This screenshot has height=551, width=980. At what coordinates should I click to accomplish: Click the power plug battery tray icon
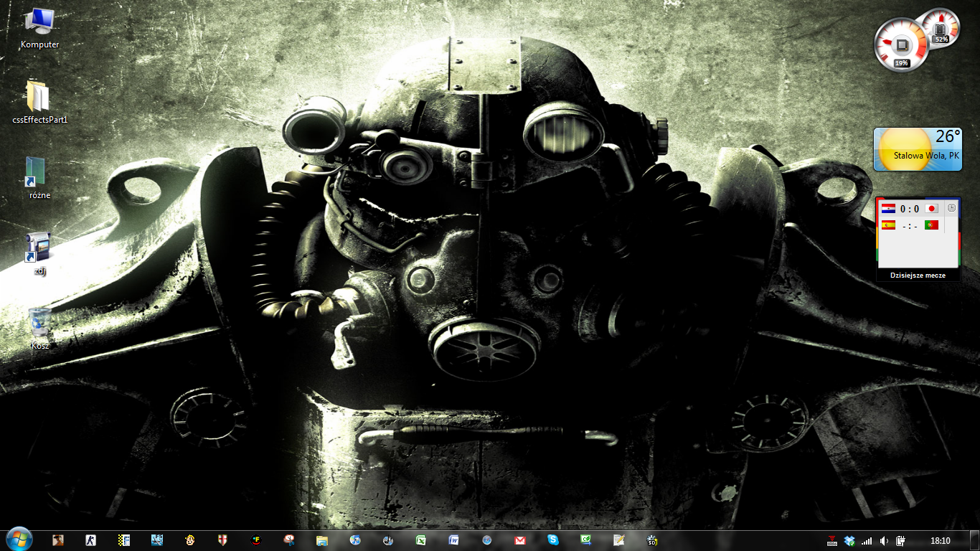pyautogui.click(x=901, y=541)
